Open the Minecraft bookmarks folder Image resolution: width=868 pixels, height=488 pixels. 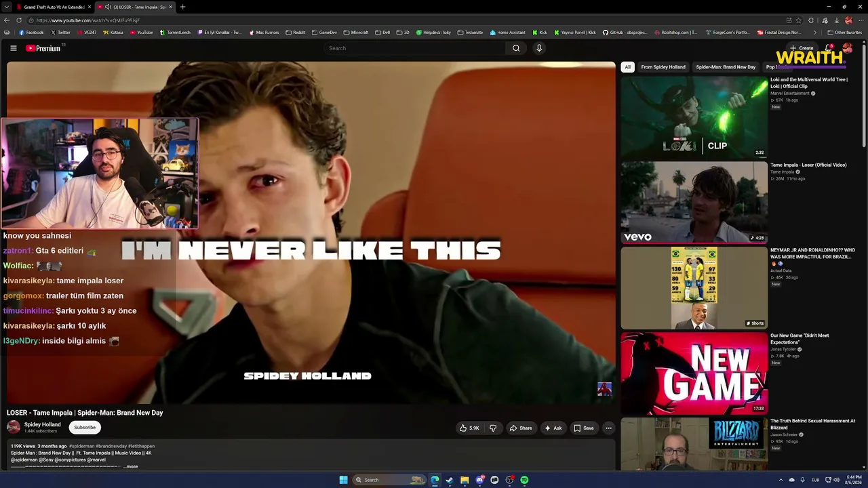[356, 33]
